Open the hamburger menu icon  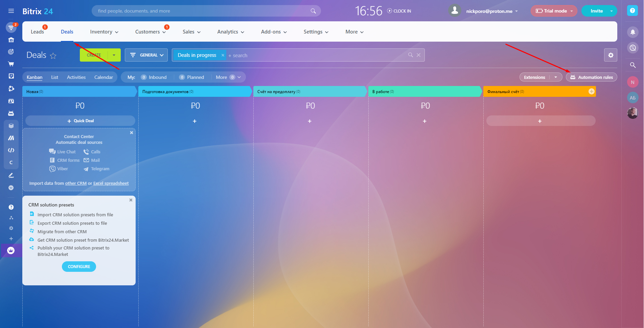tap(11, 11)
